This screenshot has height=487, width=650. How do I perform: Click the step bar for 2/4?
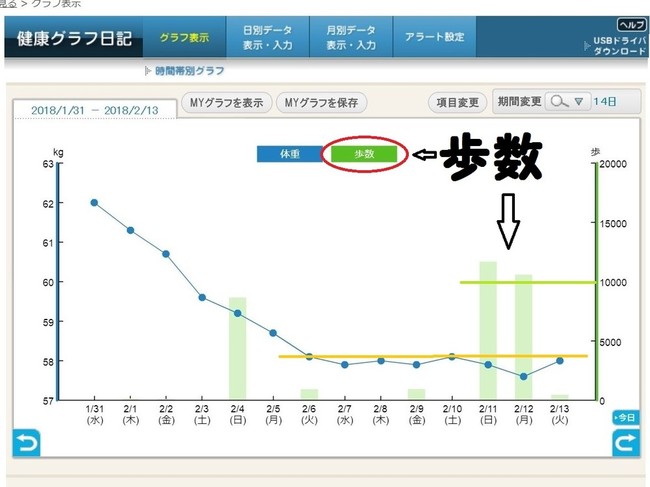(238, 348)
